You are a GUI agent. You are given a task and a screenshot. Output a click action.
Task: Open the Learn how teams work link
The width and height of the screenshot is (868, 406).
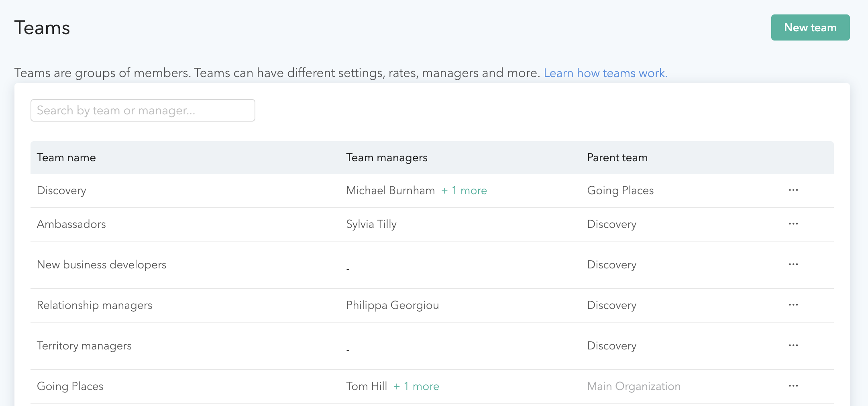[x=605, y=73]
